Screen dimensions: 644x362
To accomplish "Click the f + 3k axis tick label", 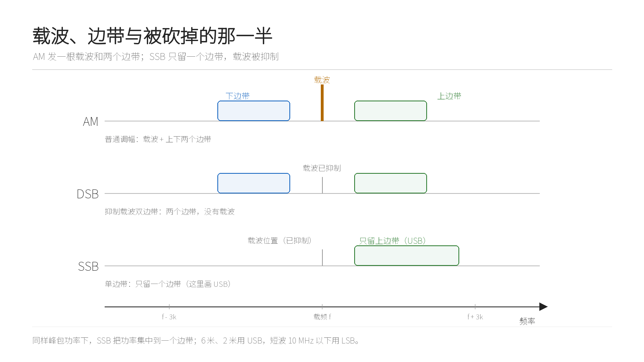I will [x=475, y=317].
